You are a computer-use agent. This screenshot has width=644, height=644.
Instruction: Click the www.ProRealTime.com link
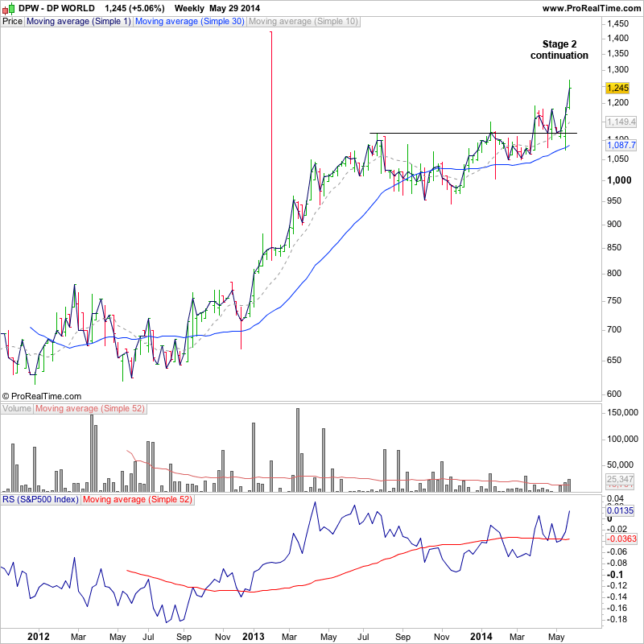click(592, 8)
